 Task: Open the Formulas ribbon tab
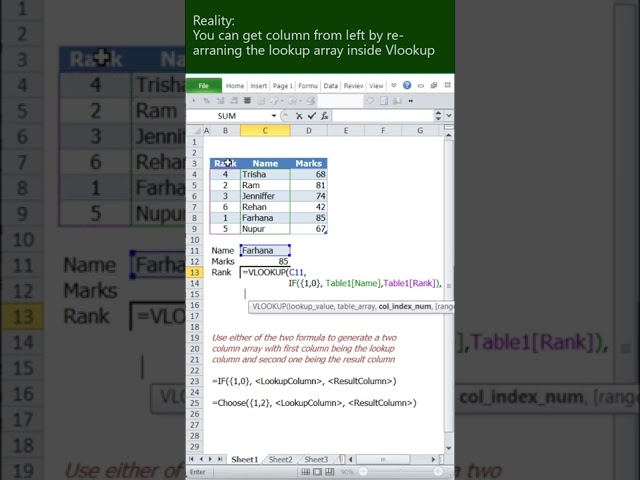308,86
